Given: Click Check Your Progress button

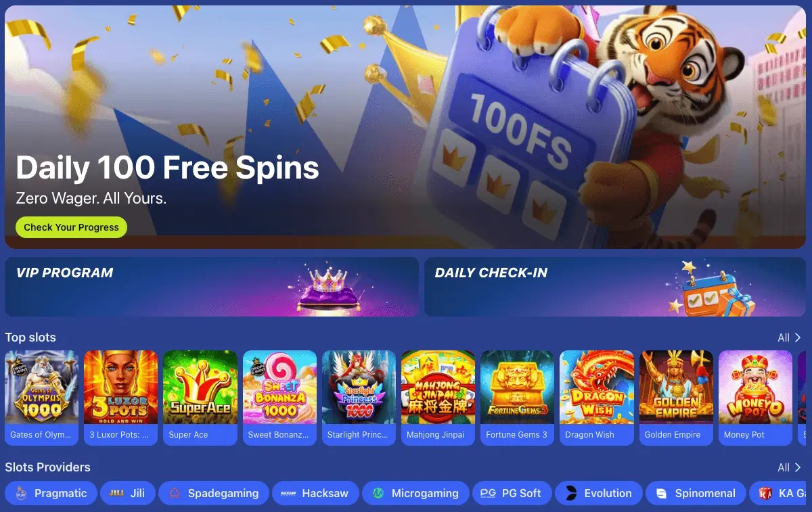Looking at the screenshot, I should 71,227.
